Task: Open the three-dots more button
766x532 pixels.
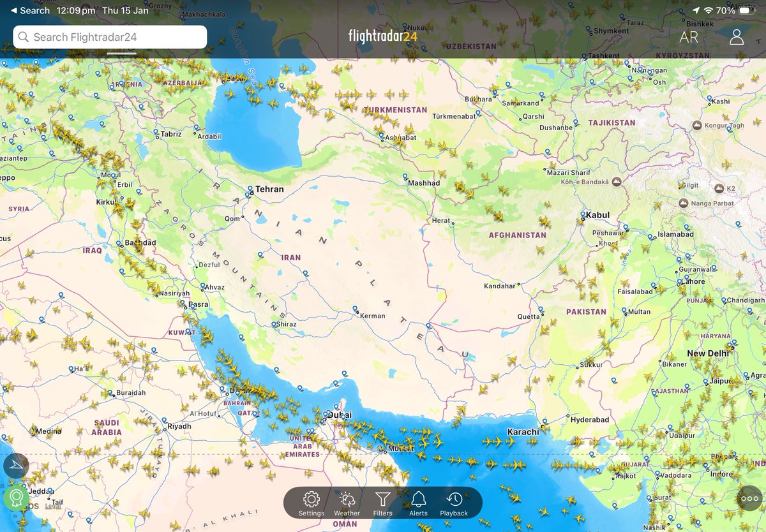Action: tap(749, 499)
